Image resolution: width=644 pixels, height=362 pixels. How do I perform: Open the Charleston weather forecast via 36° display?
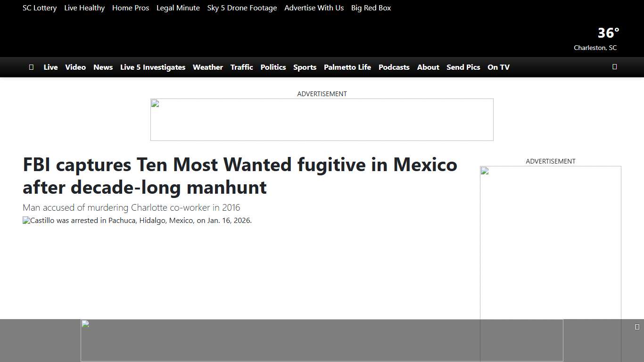(608, 33)
